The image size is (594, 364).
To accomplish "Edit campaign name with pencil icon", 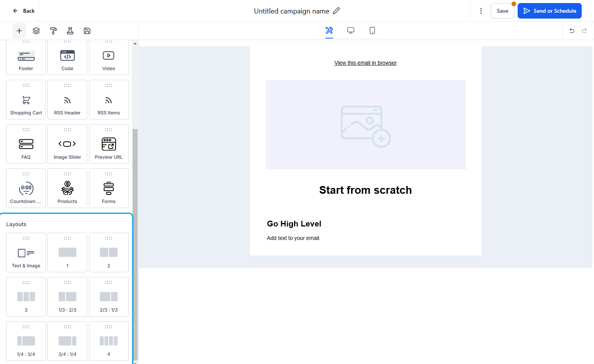I will (x=337, y=11).
